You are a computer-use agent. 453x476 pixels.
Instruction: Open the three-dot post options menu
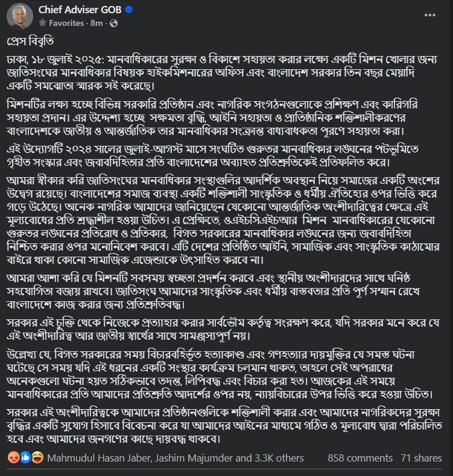429,14
